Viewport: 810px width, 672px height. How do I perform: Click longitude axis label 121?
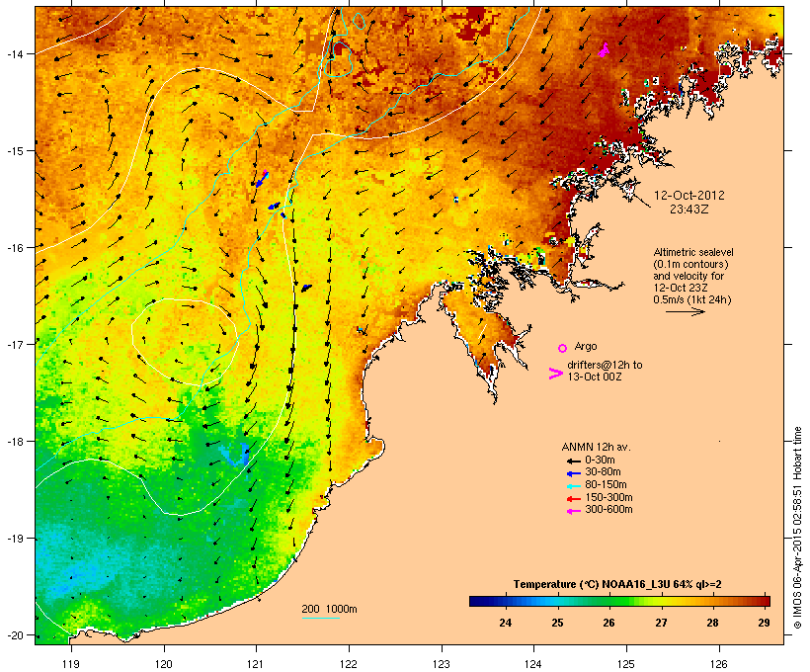point(256,664)
